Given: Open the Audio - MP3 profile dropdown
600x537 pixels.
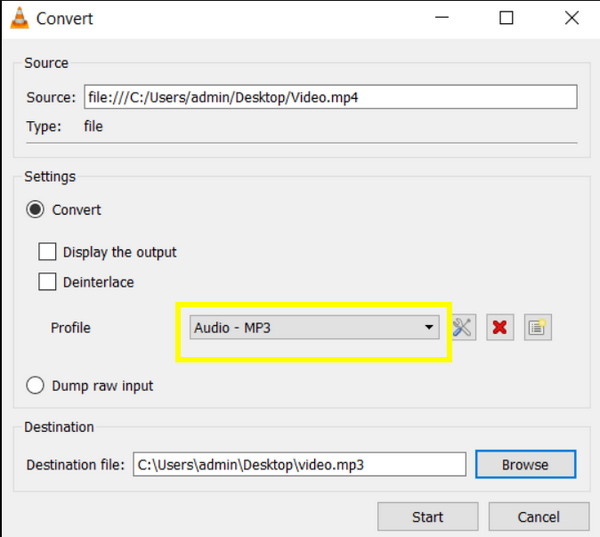Looking at the screenshot, I should [x=313, y=327].
